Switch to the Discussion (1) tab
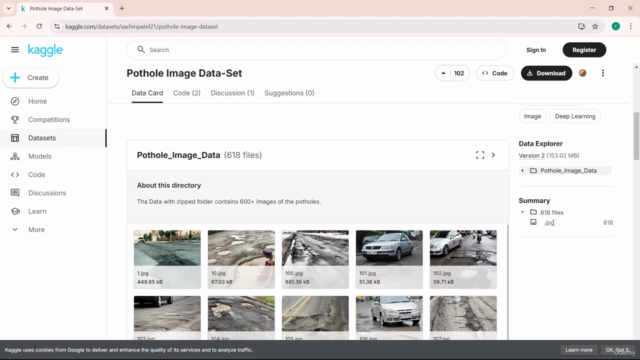The height and width of the screenshot is (360, 640). [x=232, y=93]
